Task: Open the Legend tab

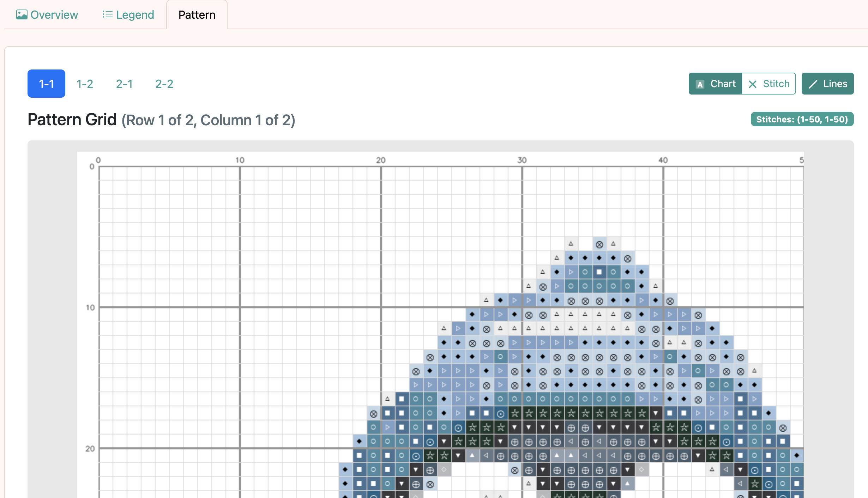Action: coord(128,14)
